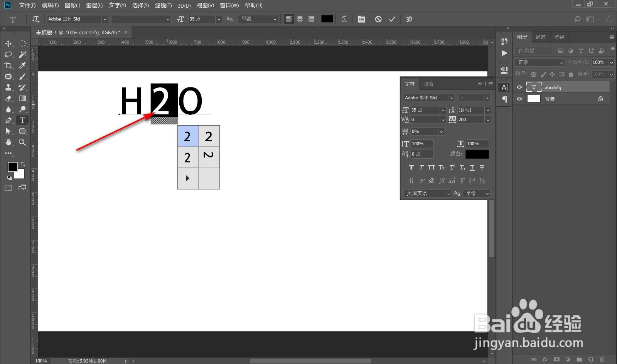Select the Clone Stamp tool
This screenshot has height=364, width=617.
pos(8,87)
